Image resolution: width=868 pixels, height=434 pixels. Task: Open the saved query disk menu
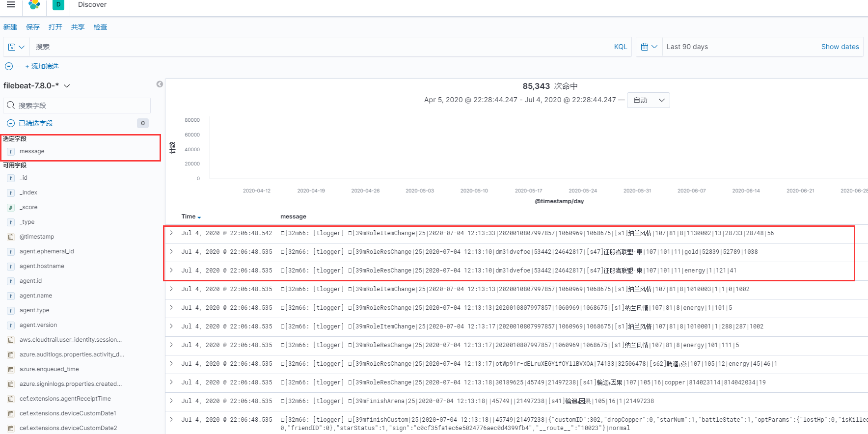[x=16, y=47]
